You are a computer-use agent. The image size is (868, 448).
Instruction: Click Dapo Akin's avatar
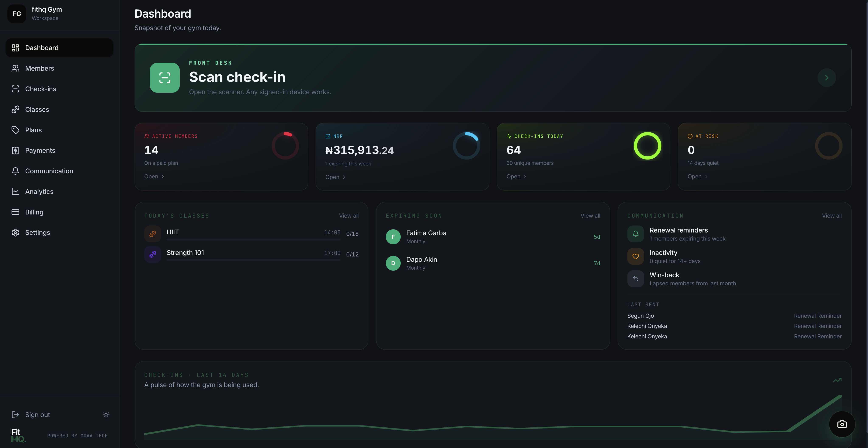(393, 263)
